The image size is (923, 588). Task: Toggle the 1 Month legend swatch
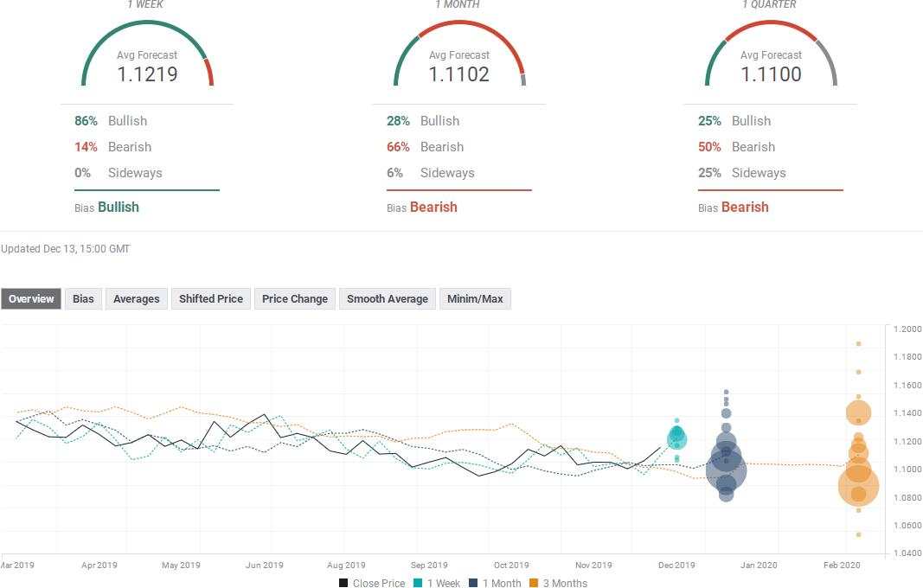point(473,583)
